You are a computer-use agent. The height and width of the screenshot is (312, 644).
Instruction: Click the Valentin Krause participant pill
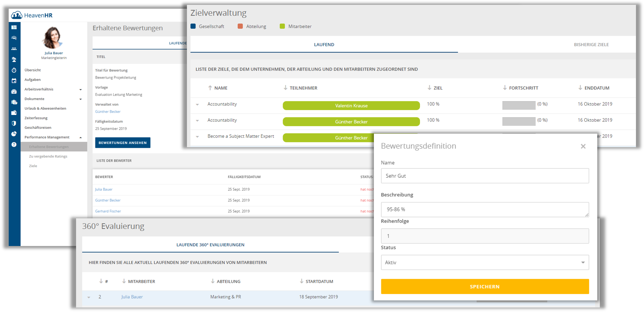[x=351, y=106]
